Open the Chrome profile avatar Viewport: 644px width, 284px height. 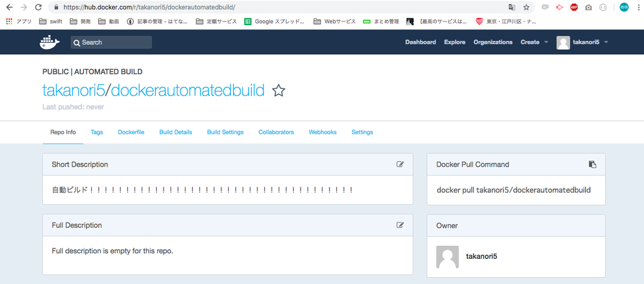(x=624, y=7)
